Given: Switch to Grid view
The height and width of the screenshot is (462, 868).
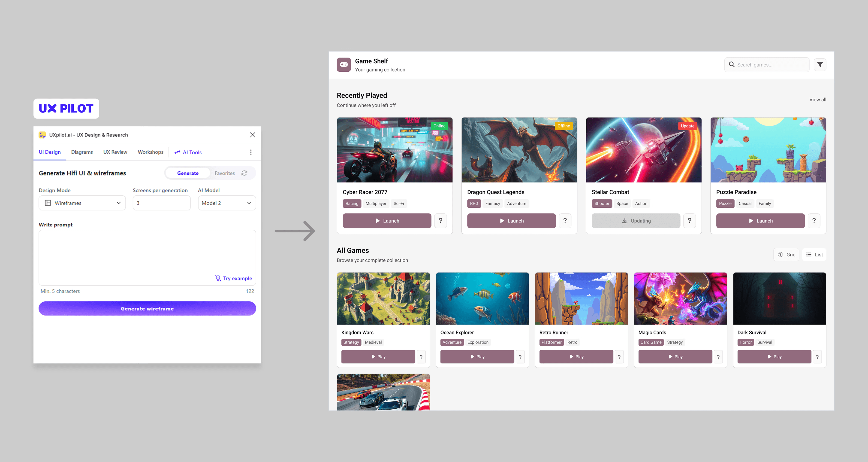Looking at the screenshot, I should [x=786, y=255].
